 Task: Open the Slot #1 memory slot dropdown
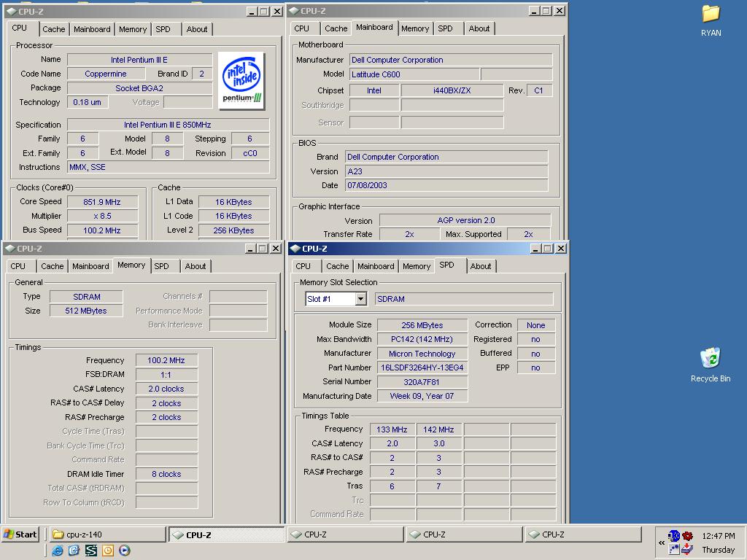point(360,299)
